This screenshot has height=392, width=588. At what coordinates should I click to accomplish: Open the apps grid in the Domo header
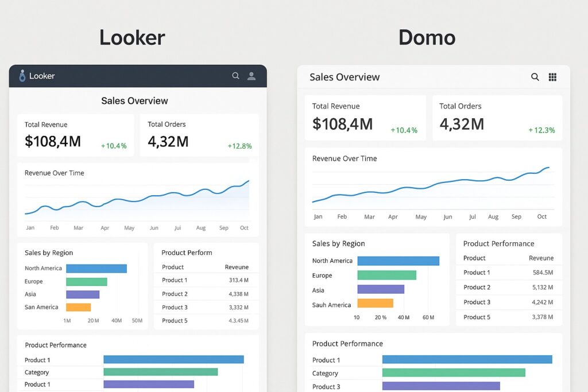click(x=552, y=76)
